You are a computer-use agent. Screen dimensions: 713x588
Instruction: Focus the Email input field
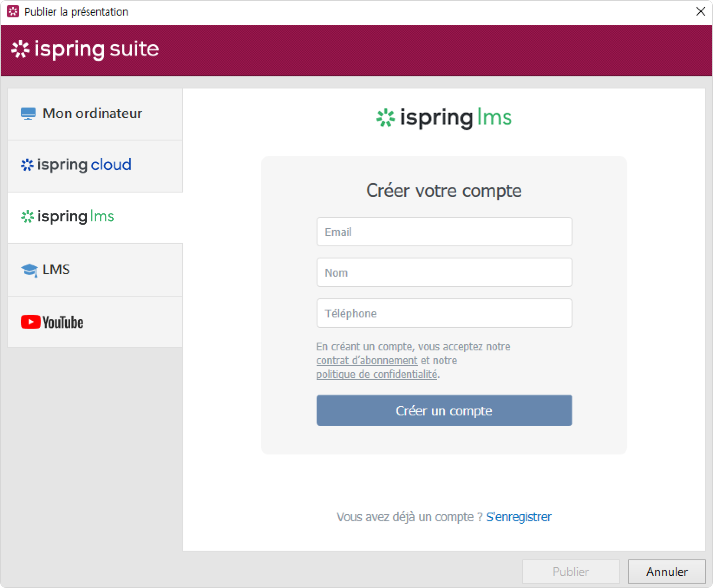pos(444,232)
